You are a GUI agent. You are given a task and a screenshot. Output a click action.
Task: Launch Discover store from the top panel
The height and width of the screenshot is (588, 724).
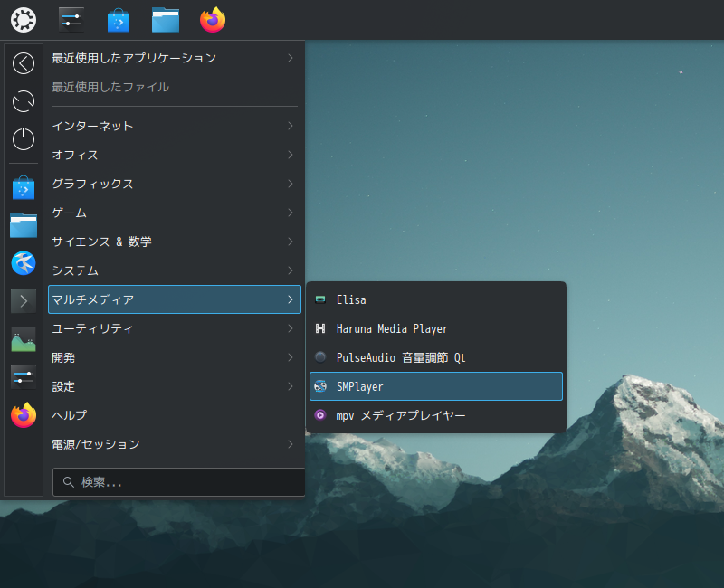pyautogui.click(x=119, y=20)
